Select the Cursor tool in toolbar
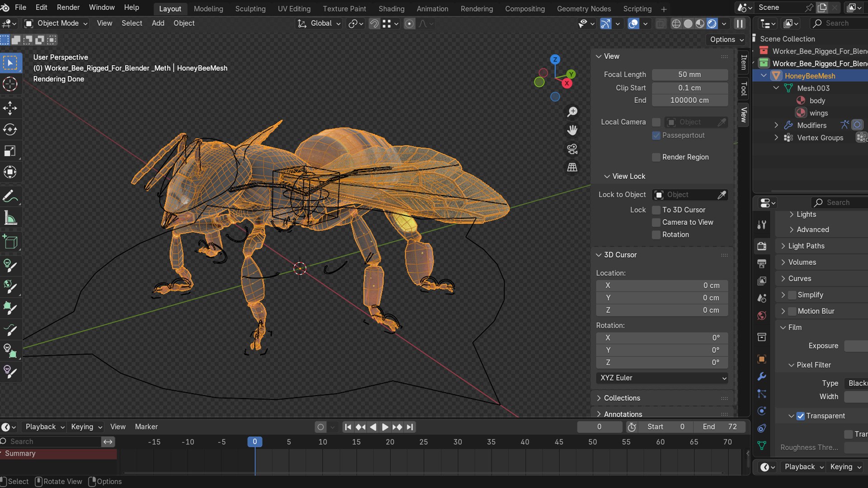 click(10, 84)
